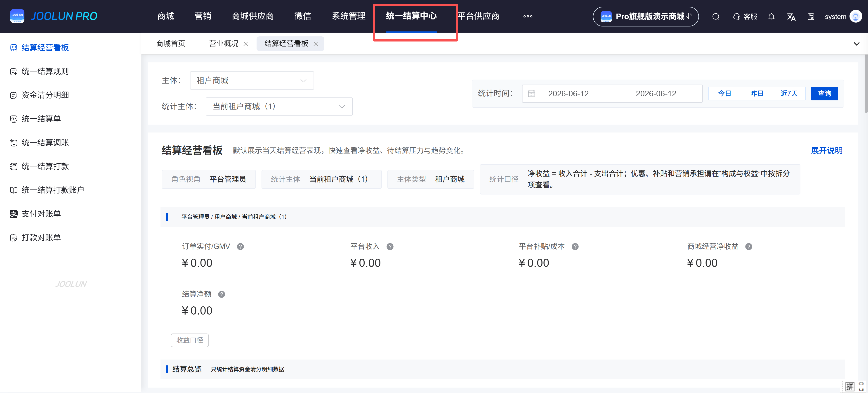The width and height of the screenshot is (868, 393).
Task: Click the 结算经营看板 sidebar icon
Action: 14,47
